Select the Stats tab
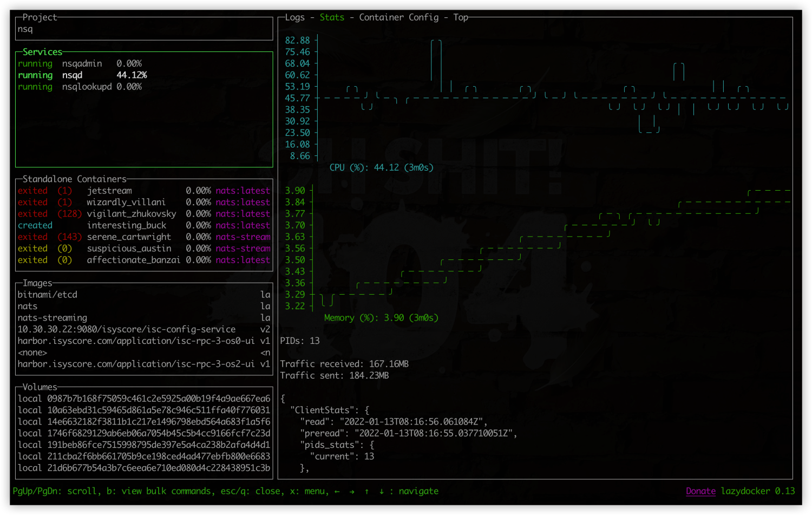Screen dimensions: 812x515 pyautogui.click(x=332, y=17)
